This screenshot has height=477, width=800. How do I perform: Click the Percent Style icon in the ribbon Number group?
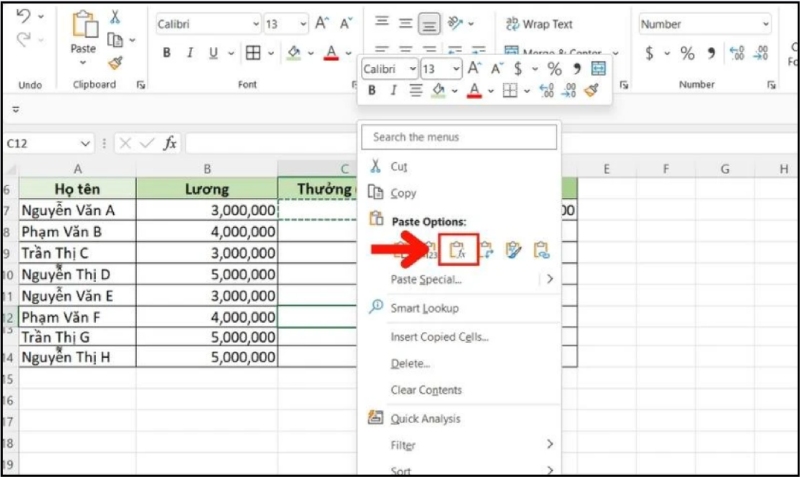click(x=687, y=53)
